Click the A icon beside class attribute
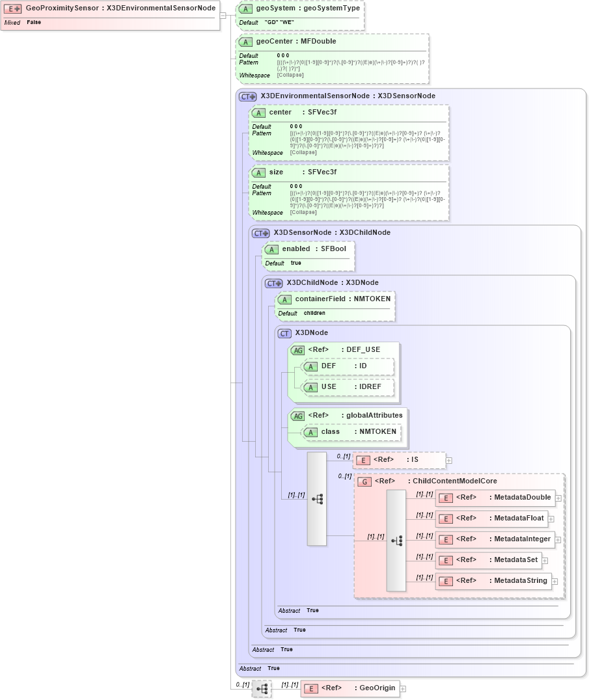589x700 pixels. (x=310, y=432)
